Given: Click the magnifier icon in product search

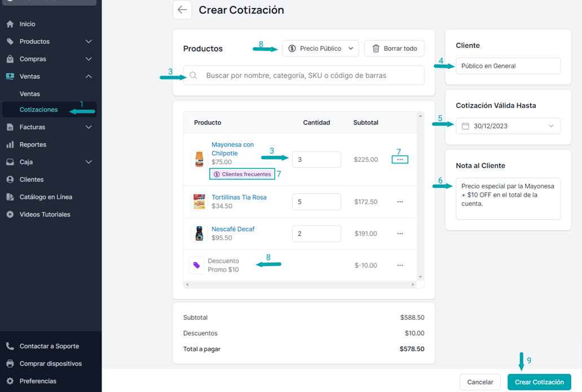Looking at the screenshot, I should 193,76.
